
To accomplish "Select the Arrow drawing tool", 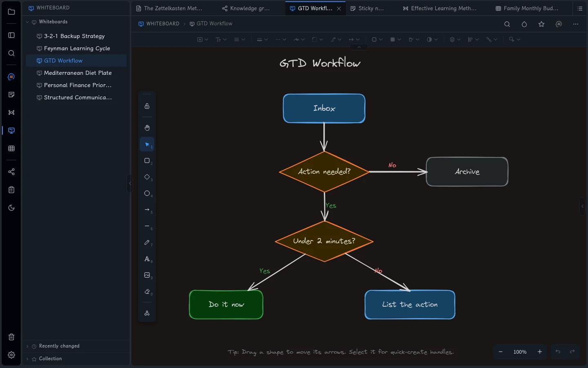I will [x=147, y=210].
